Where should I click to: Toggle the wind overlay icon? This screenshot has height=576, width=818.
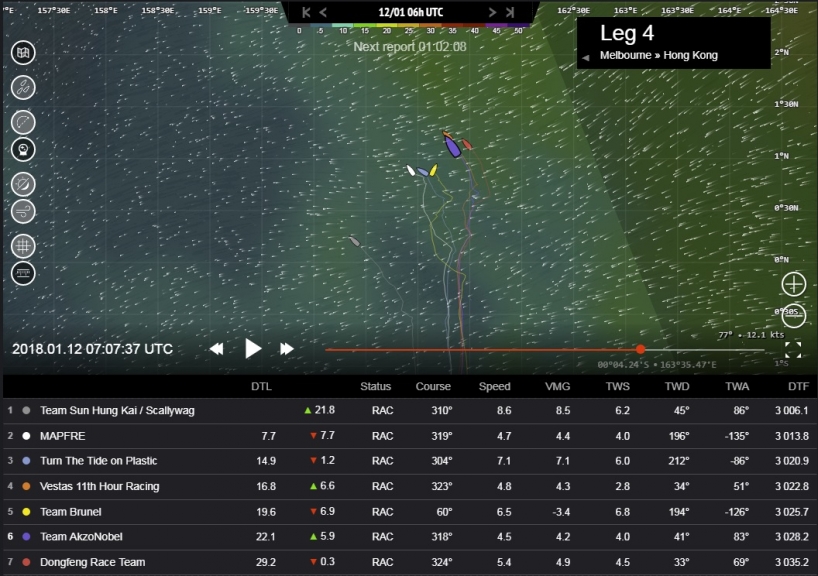(x=23, y=211)
